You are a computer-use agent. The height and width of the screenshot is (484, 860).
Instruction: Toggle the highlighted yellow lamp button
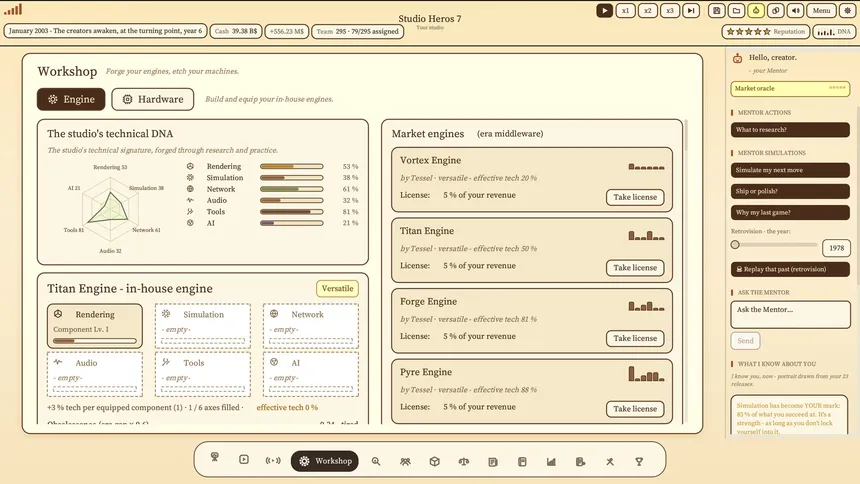pos(756,10)
